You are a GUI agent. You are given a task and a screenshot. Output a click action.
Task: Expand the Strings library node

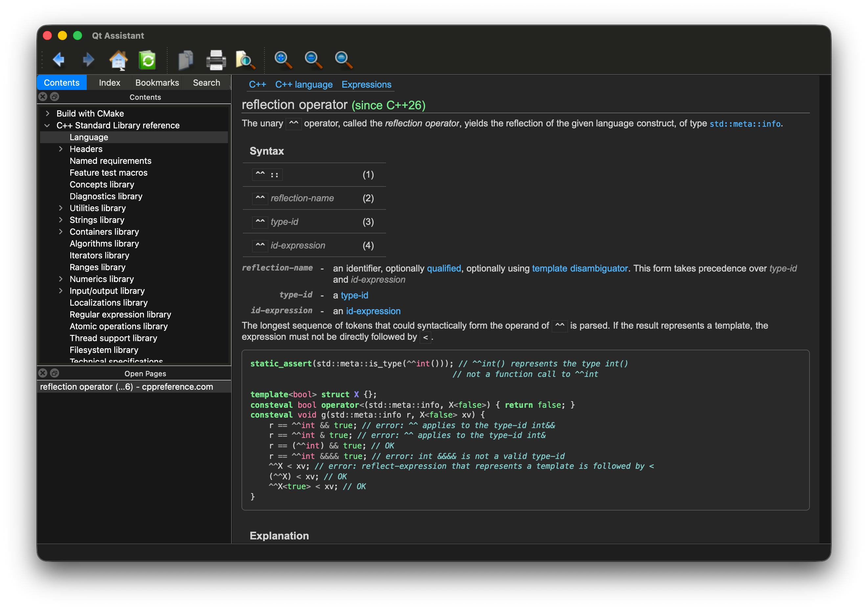pos(61,220)
